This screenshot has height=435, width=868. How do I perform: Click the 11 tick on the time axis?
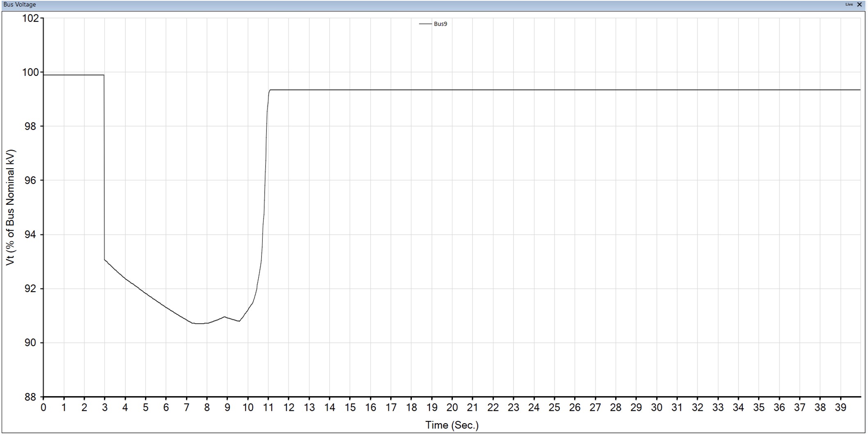pyautogui.click(x=268, y=408)
